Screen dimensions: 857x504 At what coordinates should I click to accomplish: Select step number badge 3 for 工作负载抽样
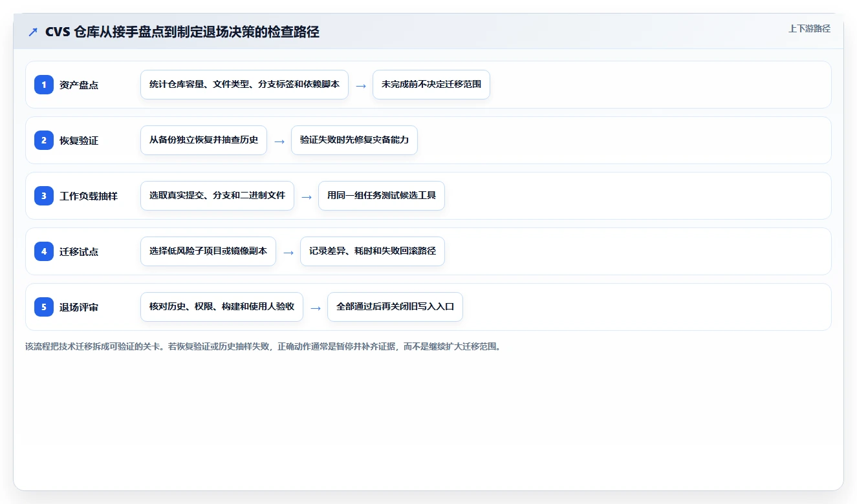(x=44, y=196)
